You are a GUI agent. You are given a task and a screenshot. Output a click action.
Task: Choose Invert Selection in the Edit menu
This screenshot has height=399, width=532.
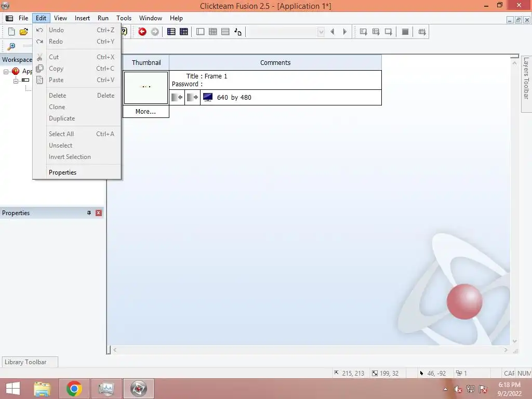pos(77,157)
